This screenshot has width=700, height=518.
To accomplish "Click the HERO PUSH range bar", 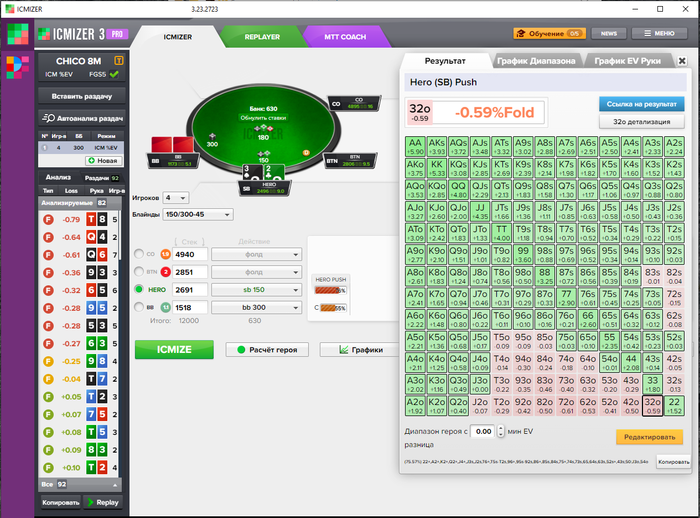I will [330, 290].
